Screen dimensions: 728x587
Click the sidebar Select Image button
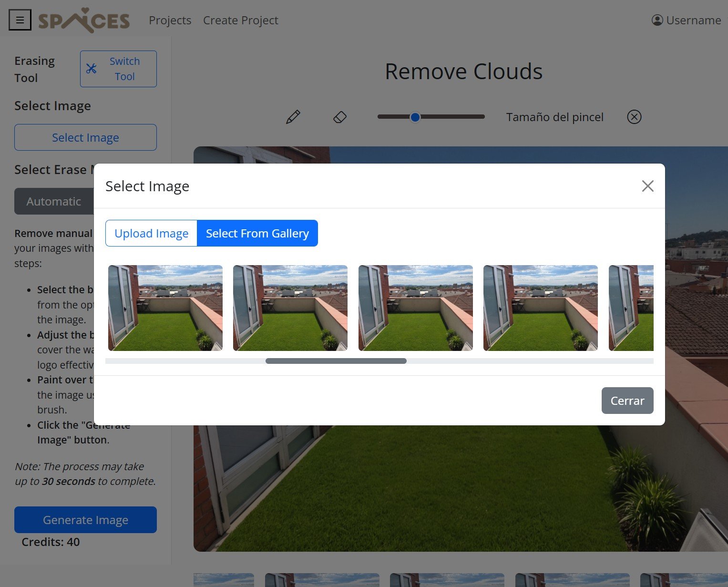(x=85, y=137)
